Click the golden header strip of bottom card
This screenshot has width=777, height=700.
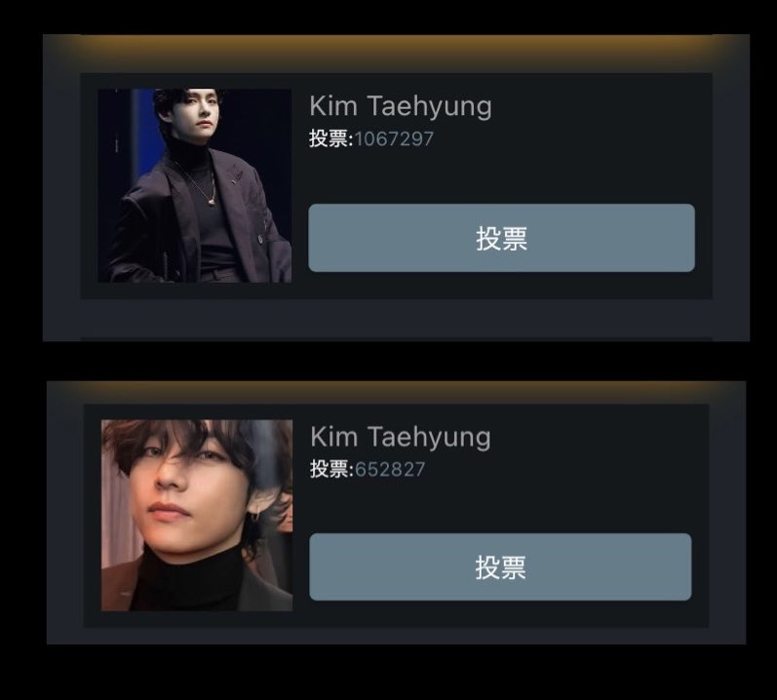[396, 392]
